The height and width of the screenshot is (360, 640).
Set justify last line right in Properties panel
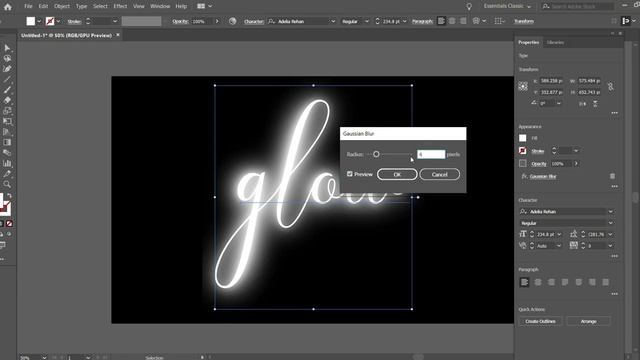click(x=592, y=282)
